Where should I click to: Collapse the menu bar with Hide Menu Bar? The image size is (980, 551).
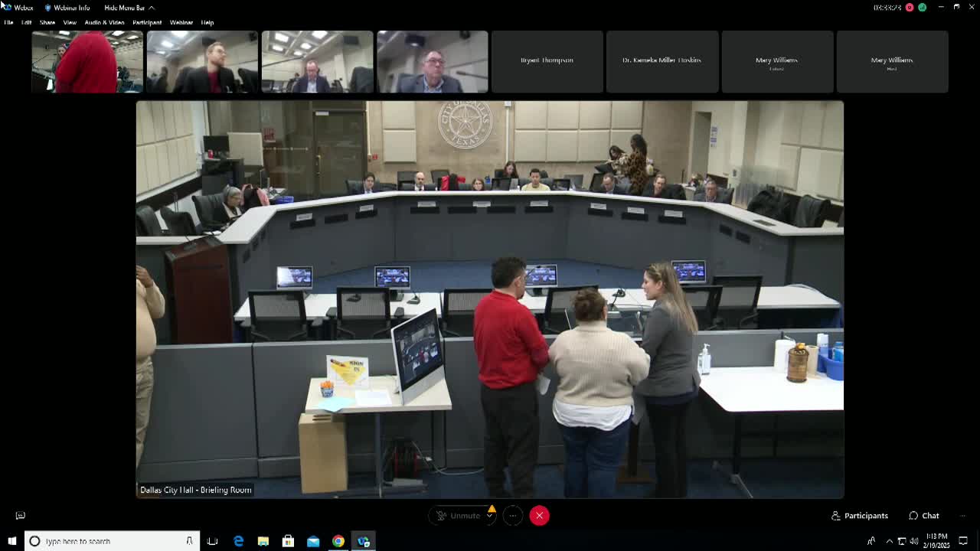(124, 8)
